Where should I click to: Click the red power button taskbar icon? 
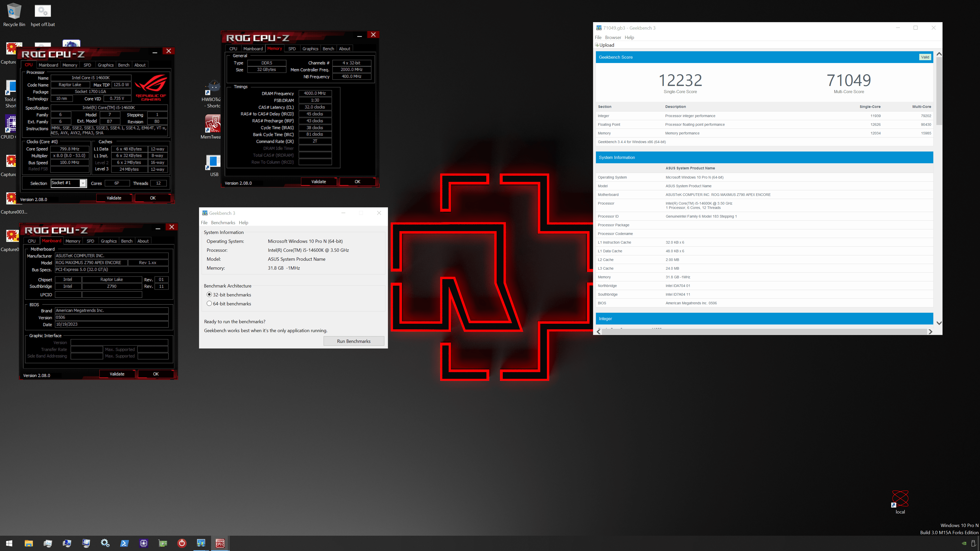click(x=182, y=543)
